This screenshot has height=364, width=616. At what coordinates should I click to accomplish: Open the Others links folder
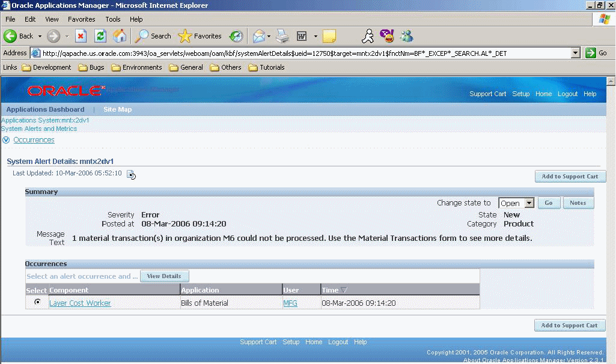[226, 67]
